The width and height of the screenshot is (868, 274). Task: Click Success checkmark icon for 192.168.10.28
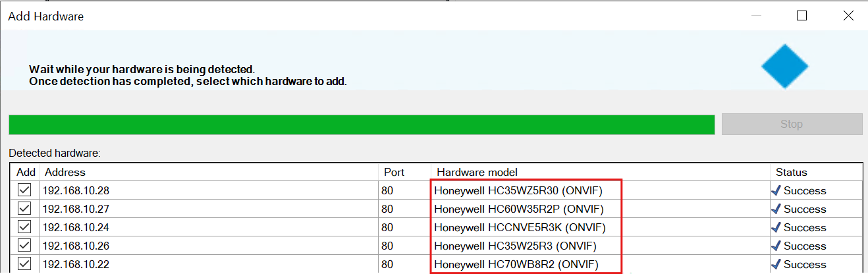pyautogui.click(x=777, y=190)
